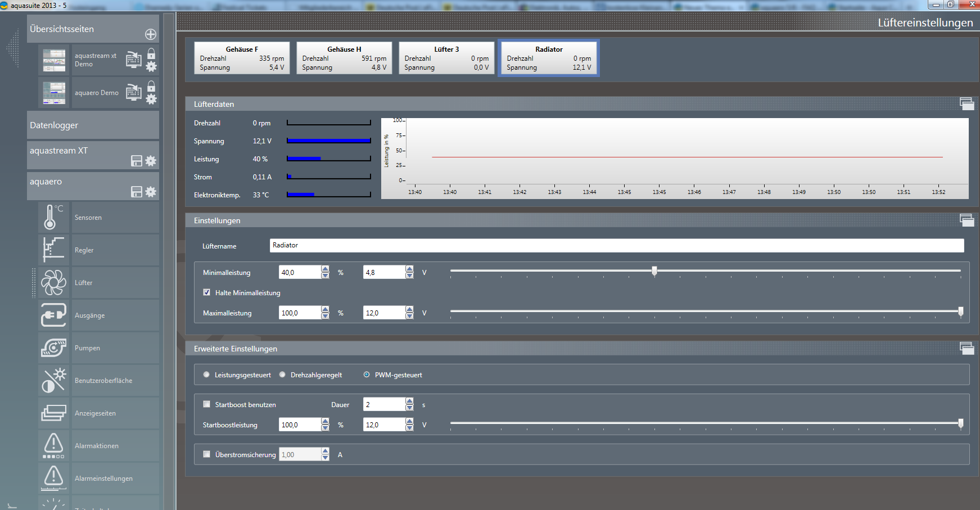Open the Ausgänge outputs icon
980x510 pixels.
point(53,315)
